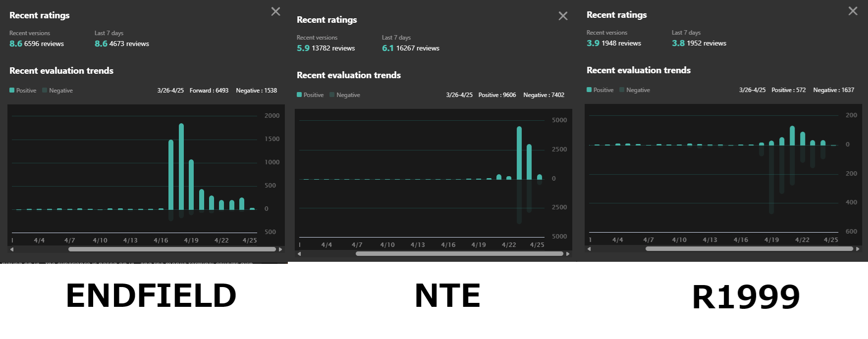The height and width of the screenshot is (339, 868).
Task: Click 'Negative : 1637' in R1999 panel
Action: [x=834, y=90]
